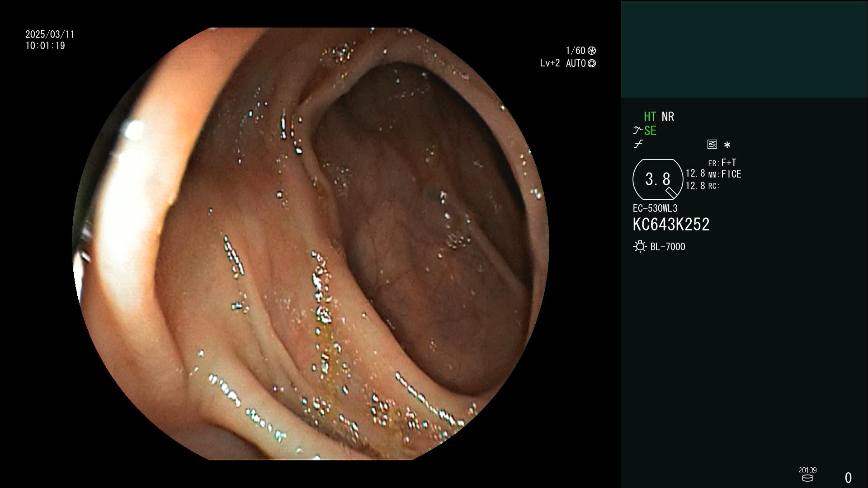Click the structure emphasis curve icon beside SE

tap(638, 131)
